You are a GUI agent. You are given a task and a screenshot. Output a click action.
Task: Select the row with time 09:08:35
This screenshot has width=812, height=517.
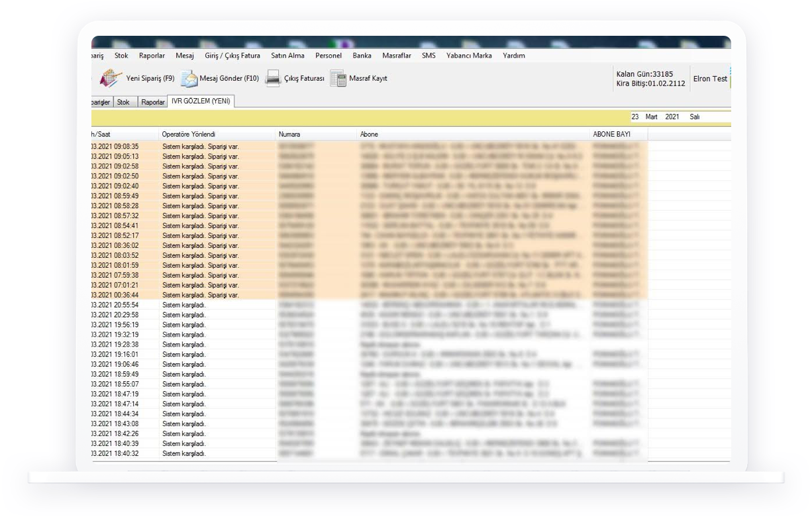(265, 146)
